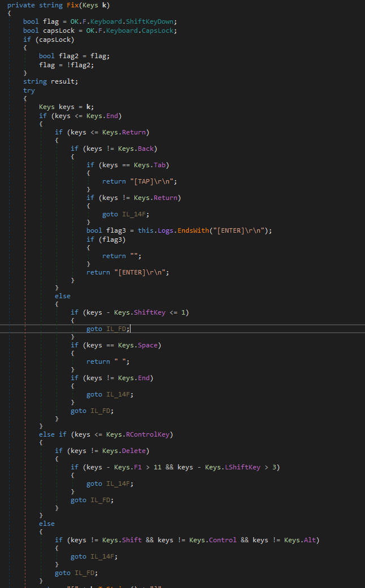Click Delete in 'keys != Keys.Delete'
This screenshot has width=365, height=588.
pos(133,451)
